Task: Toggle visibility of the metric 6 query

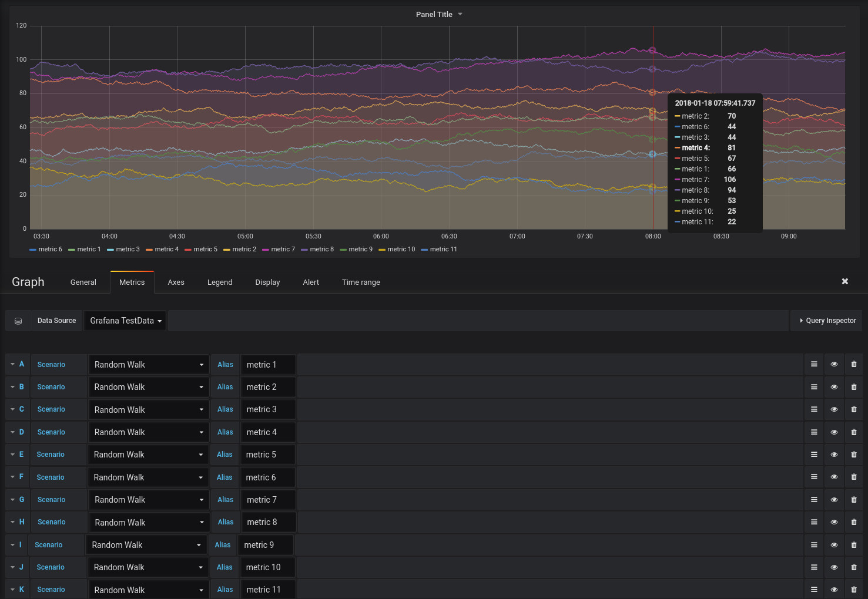Action: click(834, 477)
